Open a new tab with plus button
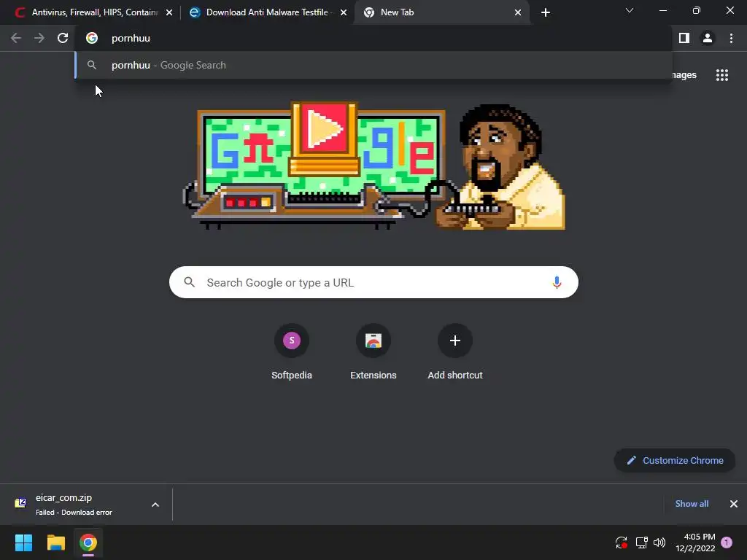This screenshot has width=747, height=560. (546, 12)
